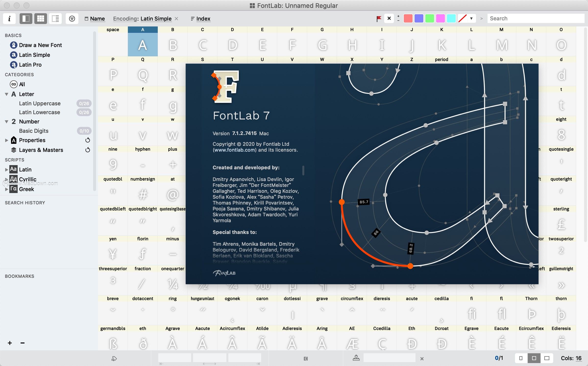Image resolution: width=588 pixels, height=366 pixels.
Task: Select the germandbls glyph cell
Action: pyautogui.click(x=113, y=338)
